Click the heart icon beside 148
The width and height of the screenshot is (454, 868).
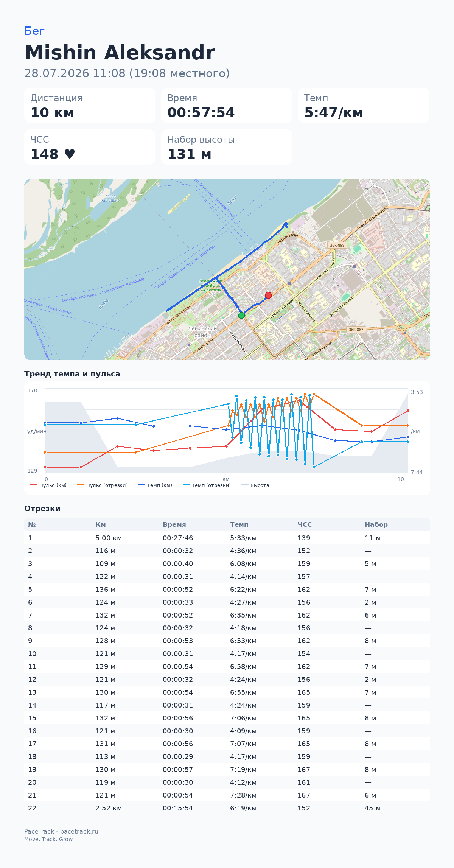pyautogui.click(x=70, y=154)
